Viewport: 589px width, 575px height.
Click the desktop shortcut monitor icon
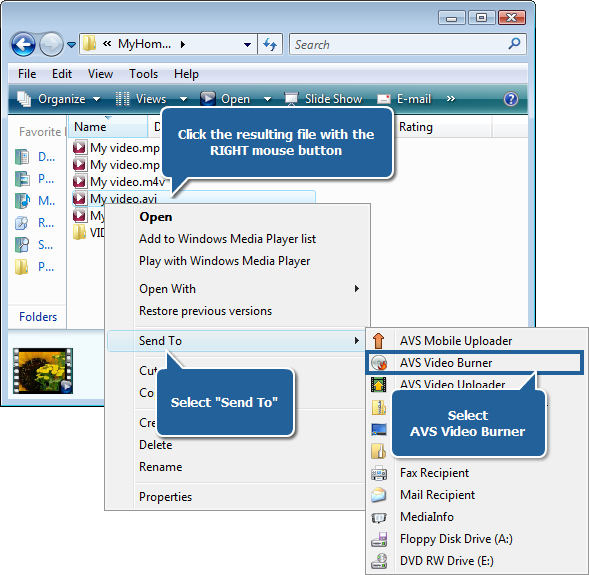tap(379, 429)
